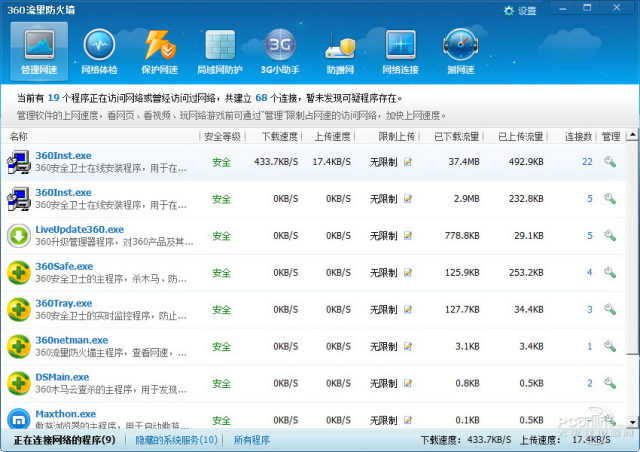640x452 pixels.
Task: Sort by 限制上传 column header
Action: (x=396, y=136)
